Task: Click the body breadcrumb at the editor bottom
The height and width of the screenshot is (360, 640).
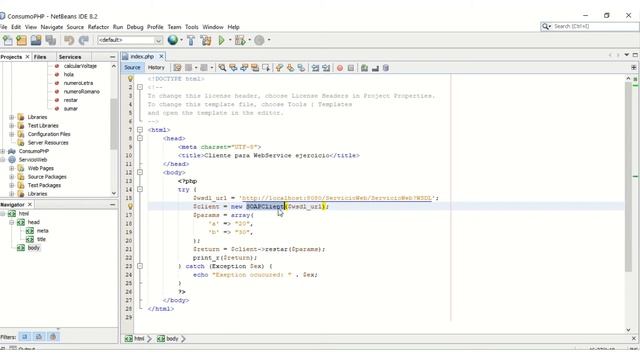Action: coord(169,338)
